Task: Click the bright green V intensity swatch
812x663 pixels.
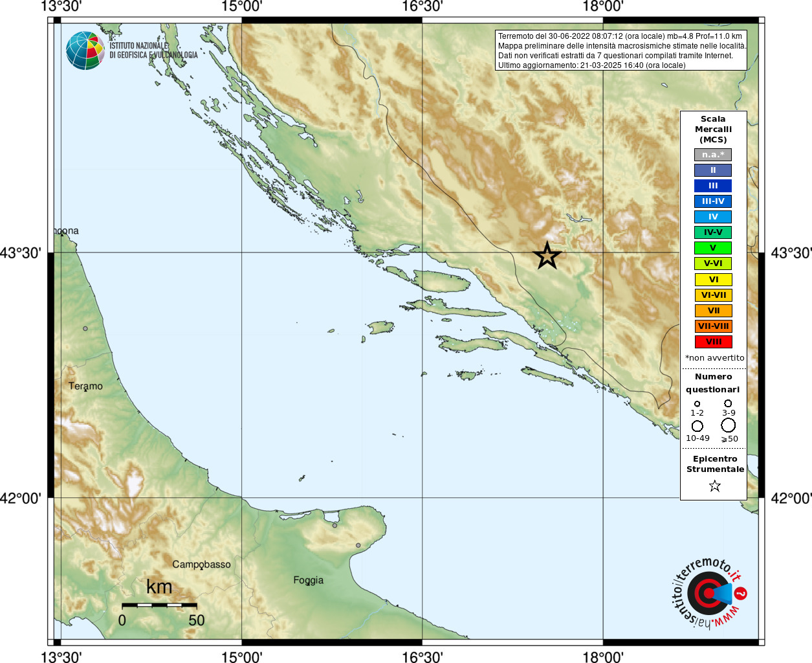Action: 713,248
